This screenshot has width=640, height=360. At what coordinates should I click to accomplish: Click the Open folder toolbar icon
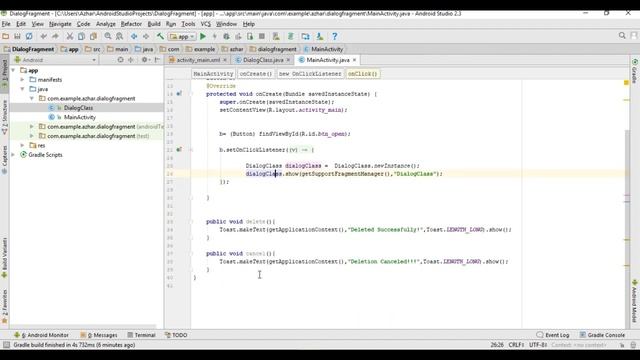[x=6, y=36]
